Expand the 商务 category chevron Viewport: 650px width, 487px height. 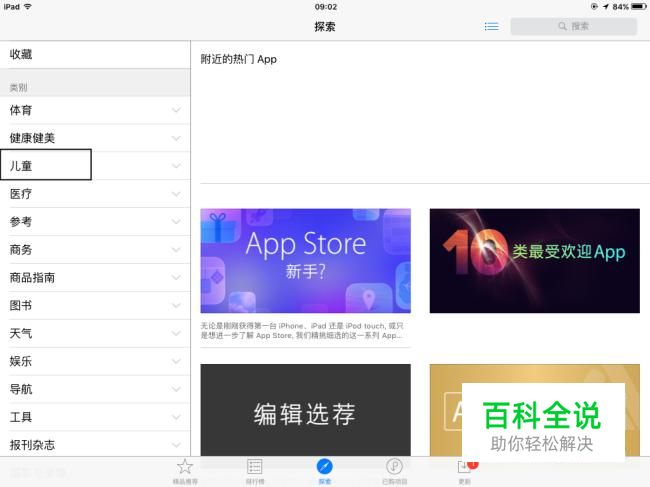coord(176,250)
